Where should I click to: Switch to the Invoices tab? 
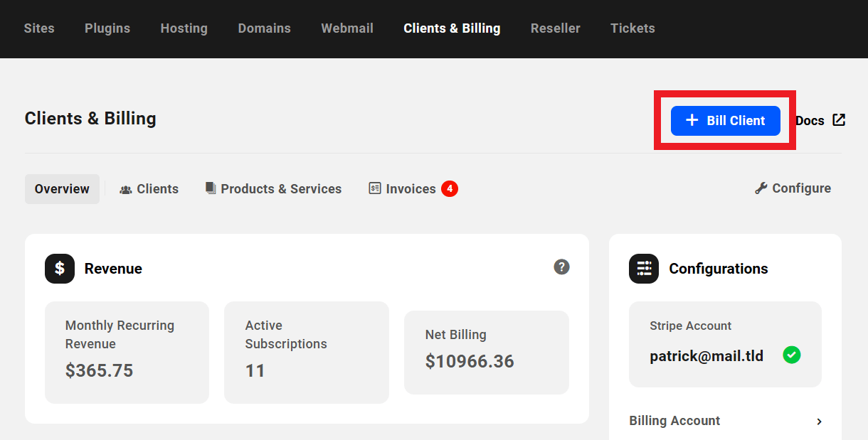411,188
